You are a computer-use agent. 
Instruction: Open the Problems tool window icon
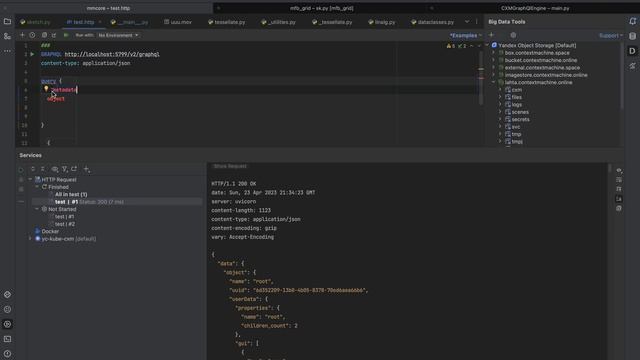point(7,353)
